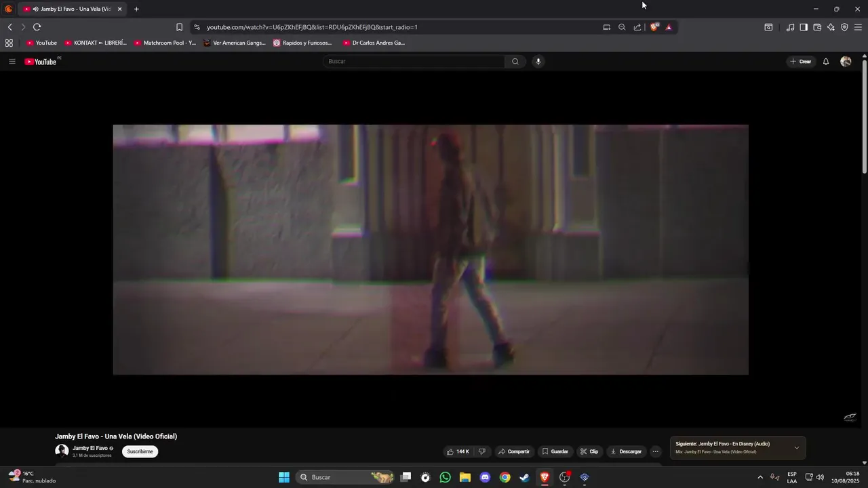Click the YouTube search magnifier button
868x488 pixels.
pyautogui.click(x=515, y=62)
